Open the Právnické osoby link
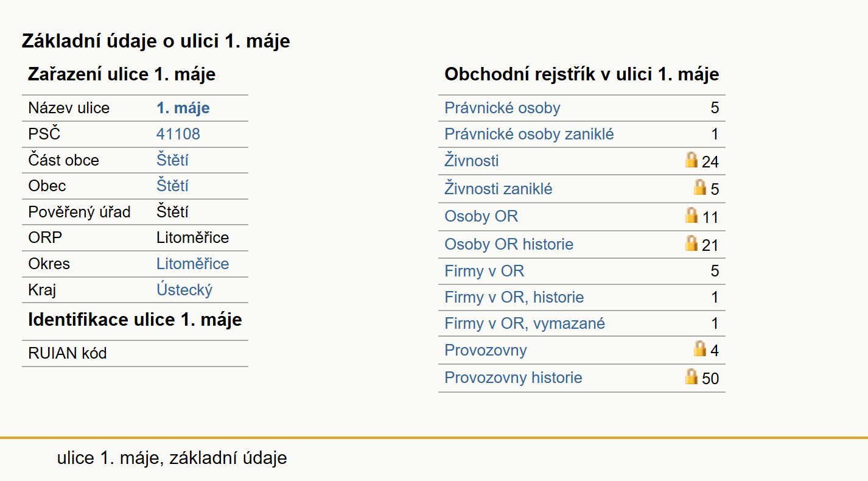The height and width of the screenshot is (481, 868). pos(502,108)
